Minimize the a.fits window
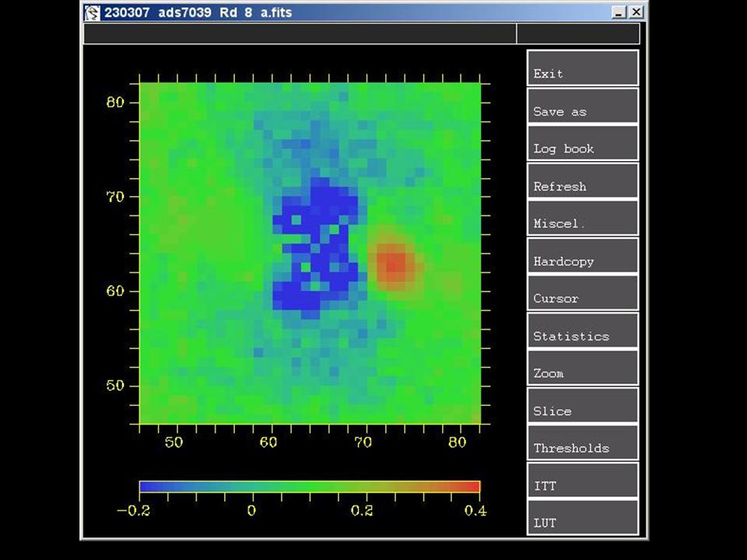This screenshot has height=560, width=747. 619,12
